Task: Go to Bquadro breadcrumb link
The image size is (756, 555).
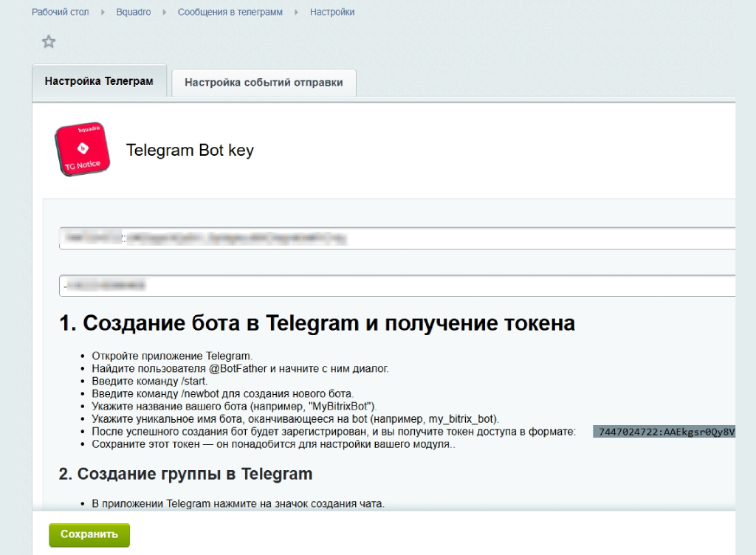Action: click(x=132, y=13)
